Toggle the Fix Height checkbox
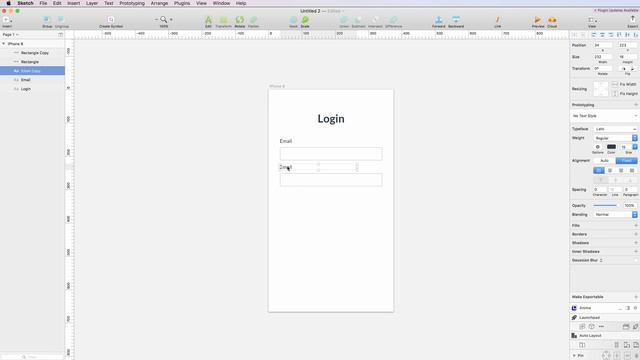The width and height of the screenshot is (640, 360). (x=615, y=93)
